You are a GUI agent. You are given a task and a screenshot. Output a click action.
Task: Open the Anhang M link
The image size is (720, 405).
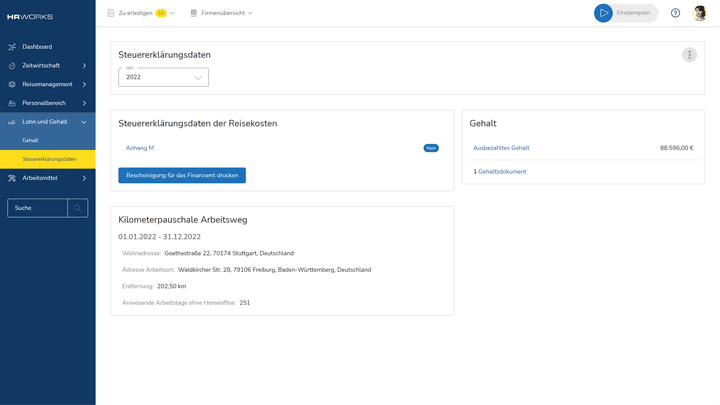pos(140,148)
